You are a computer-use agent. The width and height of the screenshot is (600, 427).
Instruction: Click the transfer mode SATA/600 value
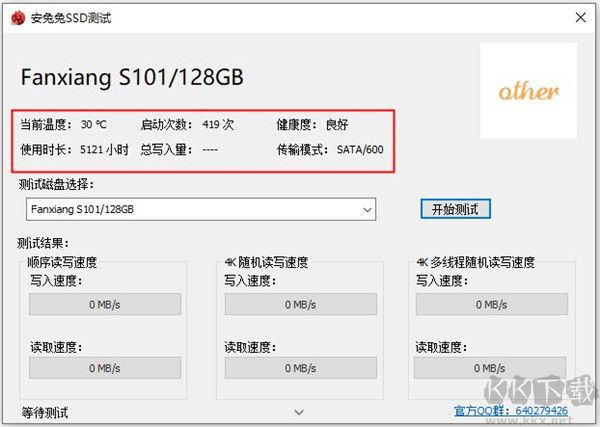[357, 150]
